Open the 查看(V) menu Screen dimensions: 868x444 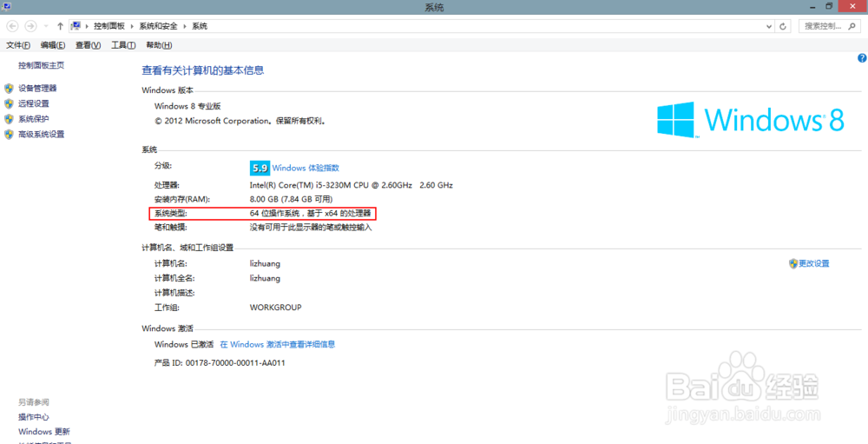click(x=88, y=45)
